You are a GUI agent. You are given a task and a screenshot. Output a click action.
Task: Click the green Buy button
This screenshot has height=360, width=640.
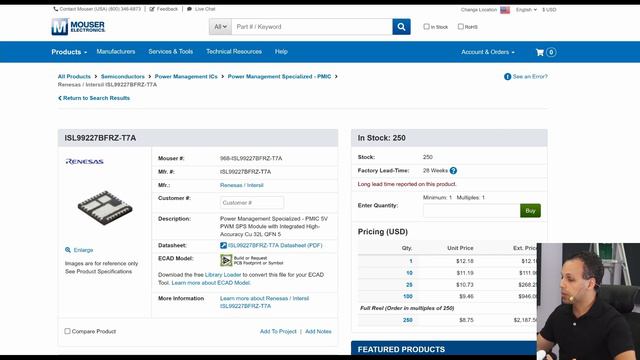click(x=530, y=211)
